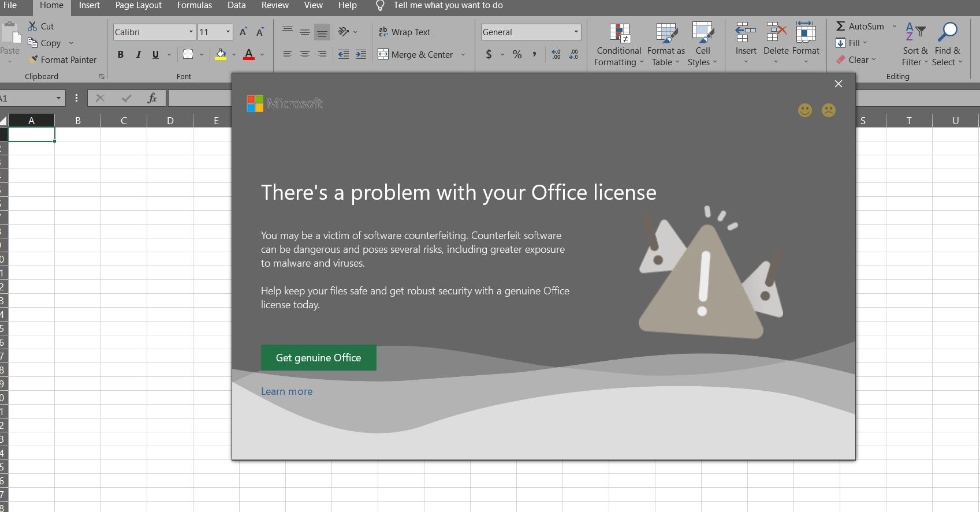
Task: Close the Office license dialog
Action: 839,84
